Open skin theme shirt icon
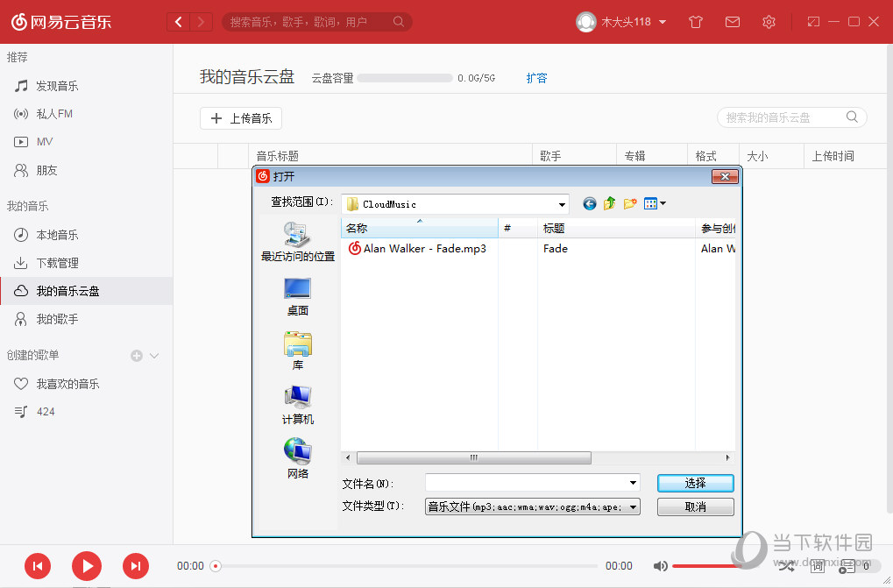893x588 pixels. (695, 22)
